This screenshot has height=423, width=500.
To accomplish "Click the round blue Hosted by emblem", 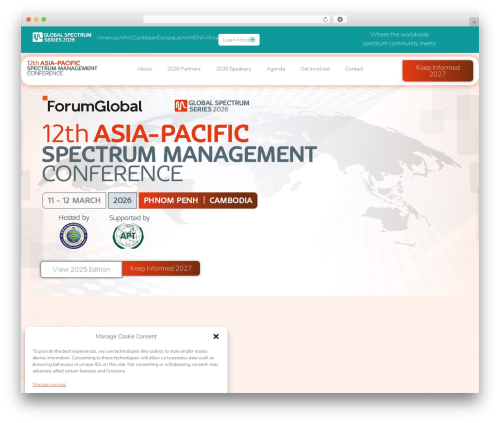I will click(74, 236).
